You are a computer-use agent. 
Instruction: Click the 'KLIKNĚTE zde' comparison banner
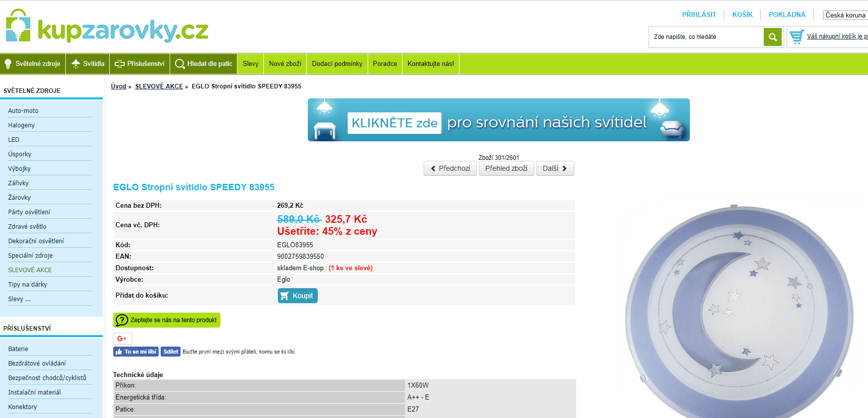[498, 120]
